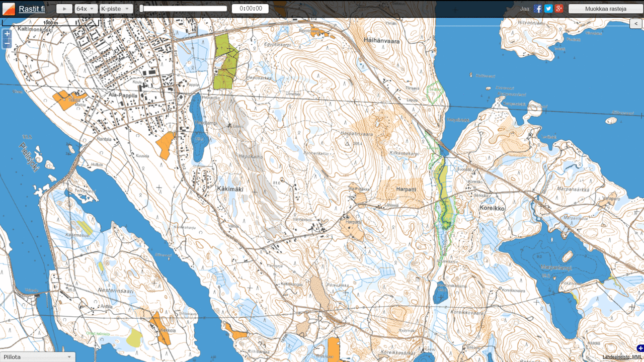Share on Facebook
This screenshot has width=644, height=362.
pyautogui.click(x=538, y=9)
